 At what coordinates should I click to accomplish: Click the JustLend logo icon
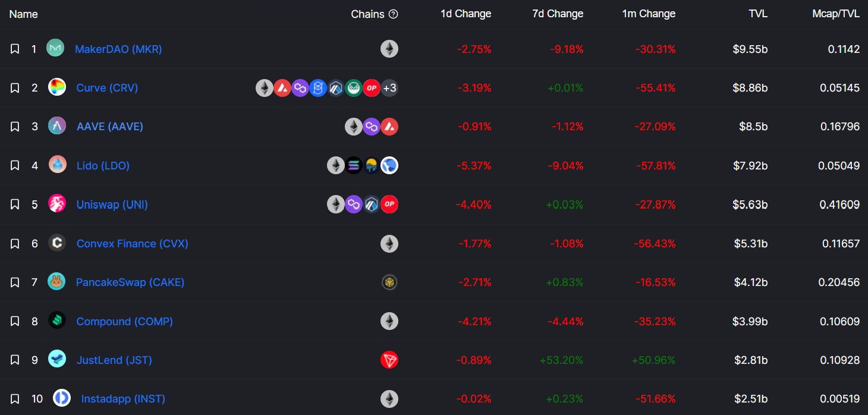[57, 359]
